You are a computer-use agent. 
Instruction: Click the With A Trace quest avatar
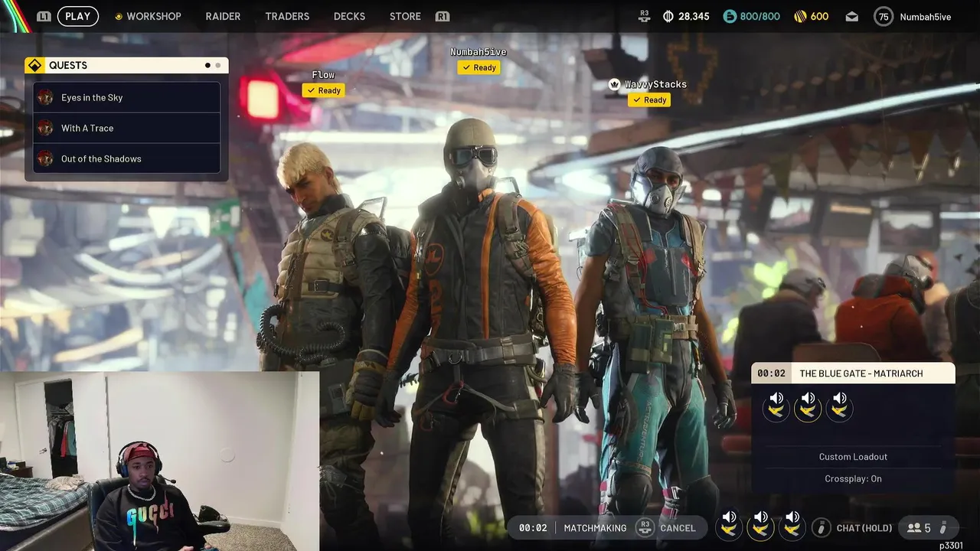pos(46,128)
